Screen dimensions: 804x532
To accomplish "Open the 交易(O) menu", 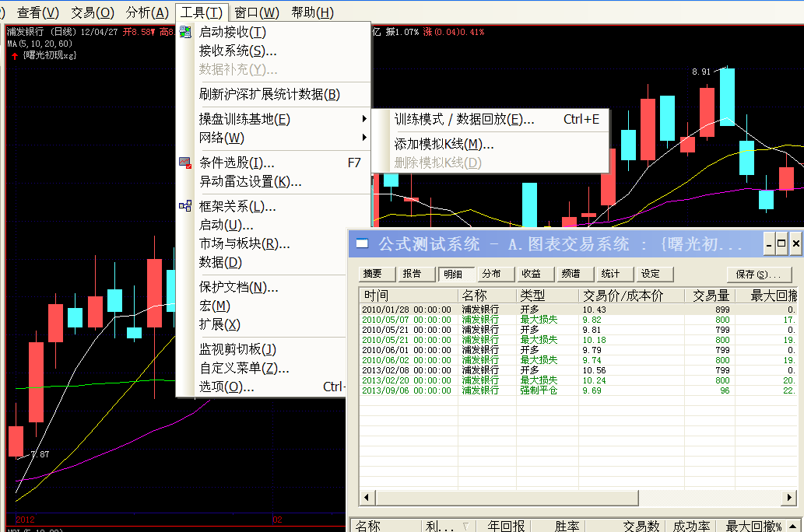I will click(93, 12).
